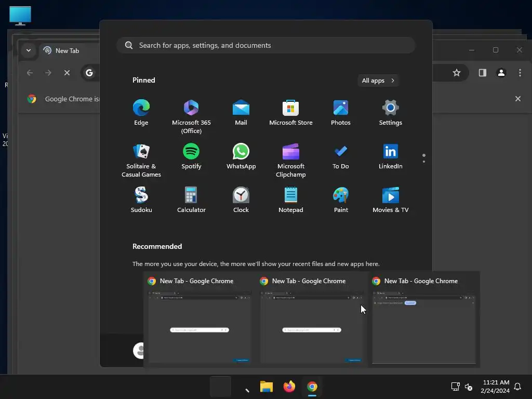This screenshot has height=399, width=532.
Task: Open Notepad from pinned apps
Action: 291,200
